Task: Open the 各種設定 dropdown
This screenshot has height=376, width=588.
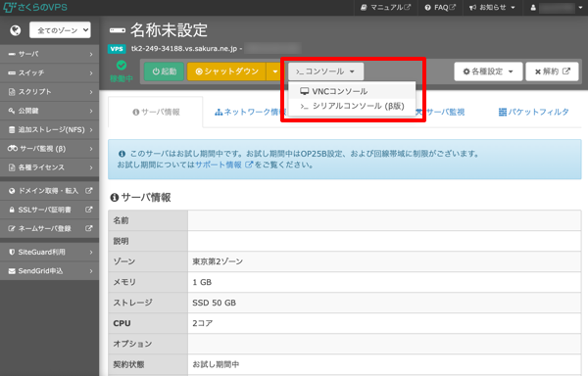Action: pyautogui.click(x=488, y=71)
